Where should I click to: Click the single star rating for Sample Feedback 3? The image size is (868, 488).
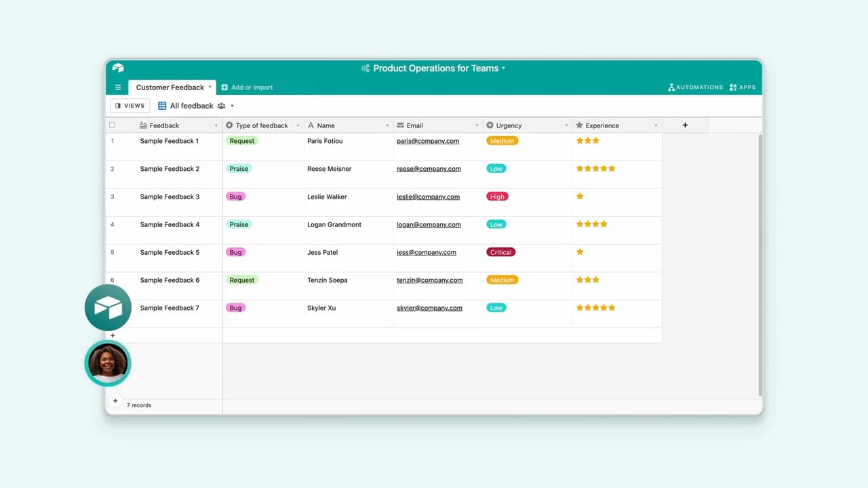pos(580,197)
